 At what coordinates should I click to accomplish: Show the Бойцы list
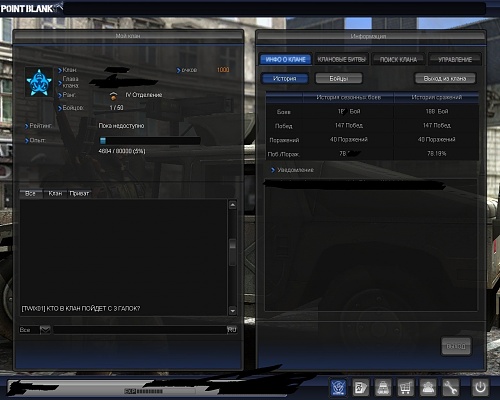click(339, 79)
